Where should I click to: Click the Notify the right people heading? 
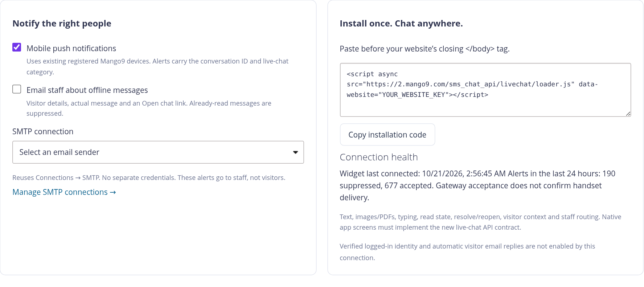(62, 24)
